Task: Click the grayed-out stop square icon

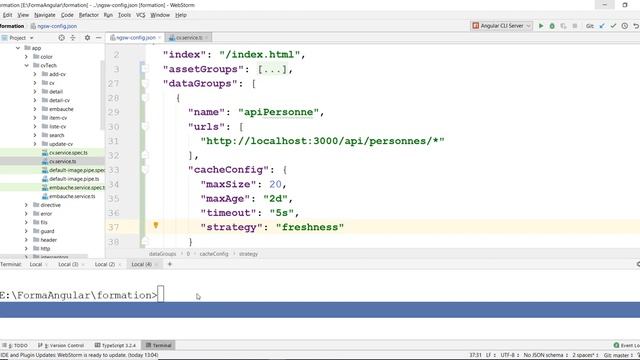Action: coord(575,26)
